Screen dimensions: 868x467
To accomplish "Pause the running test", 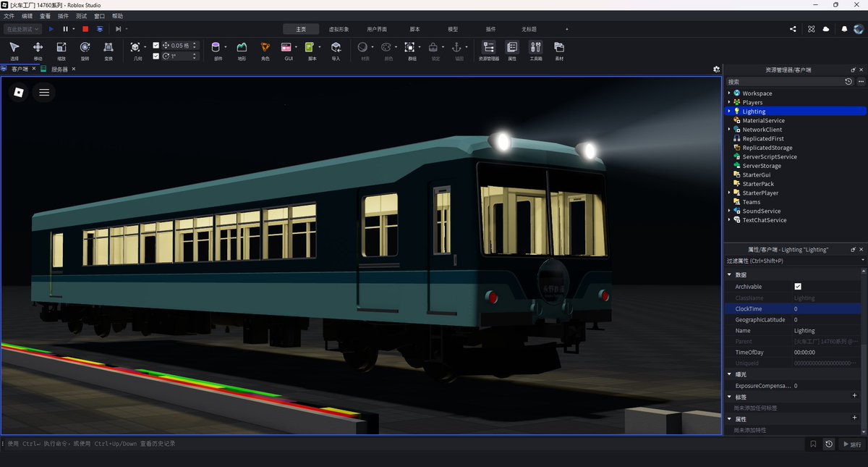I will pyautogui.click(x=65, y=29).
